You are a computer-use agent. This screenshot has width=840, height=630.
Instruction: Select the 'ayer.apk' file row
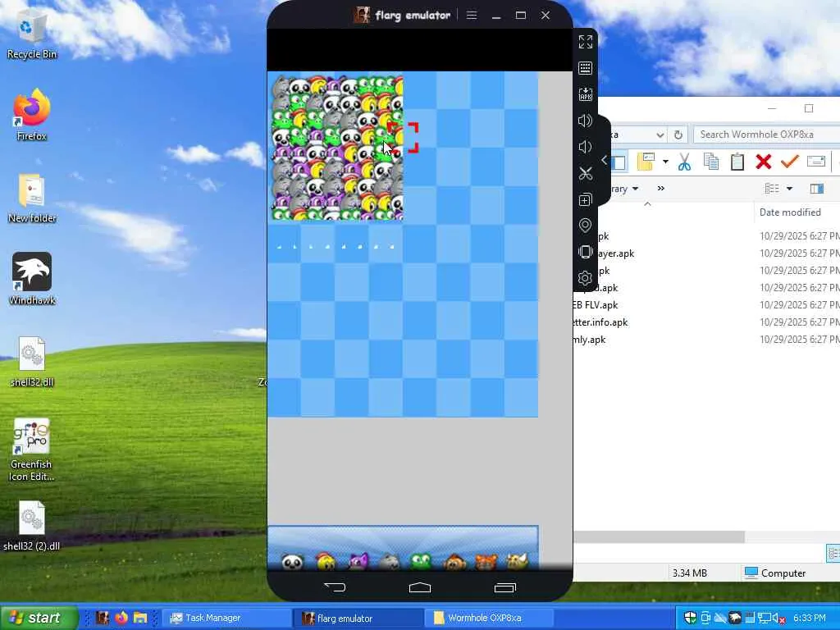[x=707, y=253]
